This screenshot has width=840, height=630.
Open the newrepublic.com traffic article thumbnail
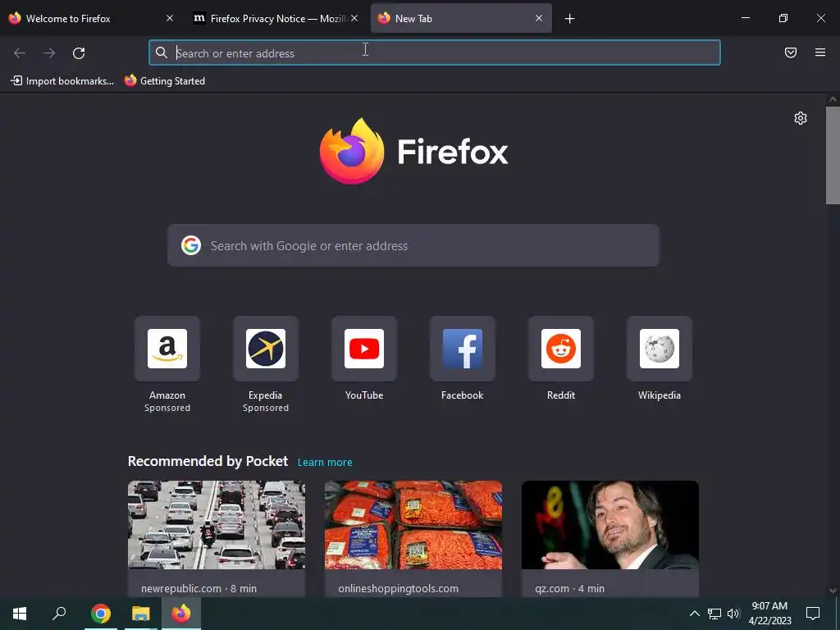click(x=217, y=525)
